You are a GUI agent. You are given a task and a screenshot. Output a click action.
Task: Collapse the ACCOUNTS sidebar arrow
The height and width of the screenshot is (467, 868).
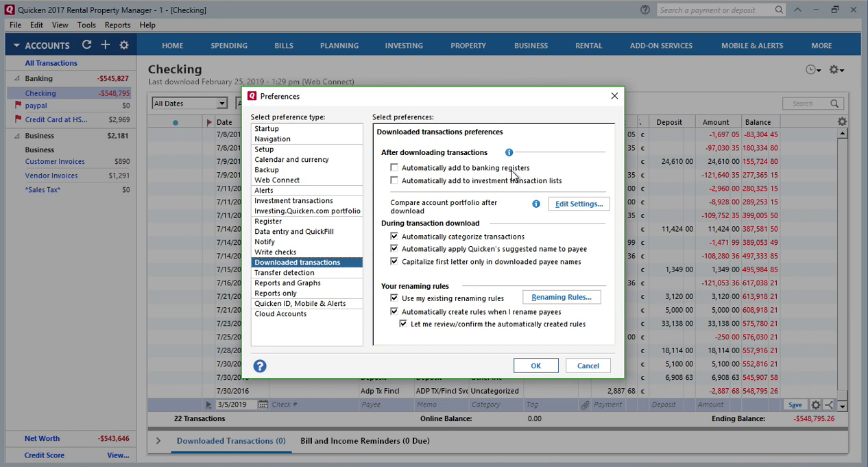[x=16, y=45]
